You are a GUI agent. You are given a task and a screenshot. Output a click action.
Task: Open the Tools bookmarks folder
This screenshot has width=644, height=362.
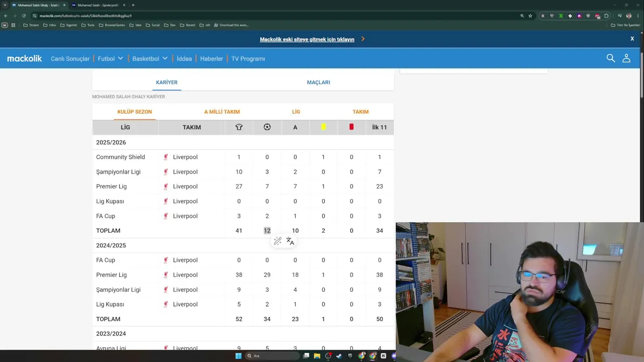click(x=88, y=25)
